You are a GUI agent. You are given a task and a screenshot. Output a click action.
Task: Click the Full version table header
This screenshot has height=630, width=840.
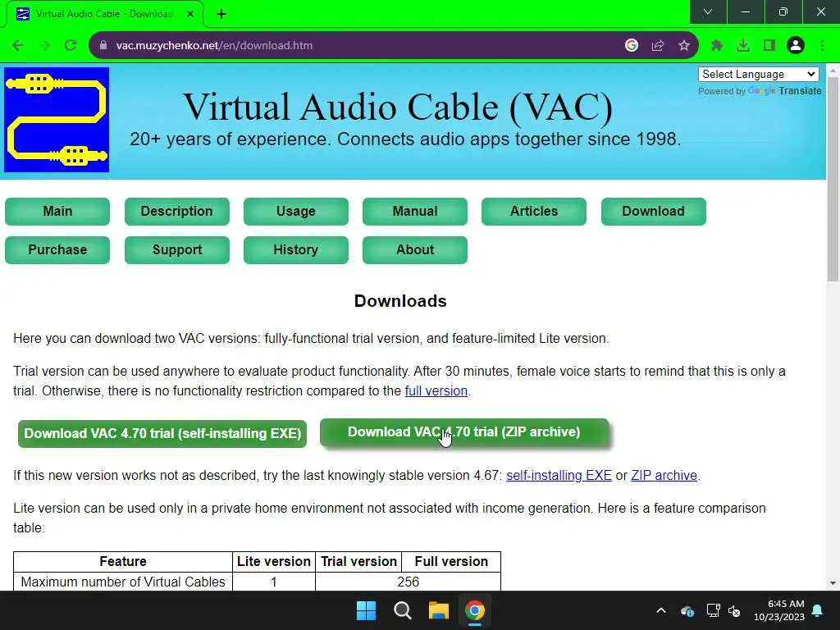click(451, 561)
